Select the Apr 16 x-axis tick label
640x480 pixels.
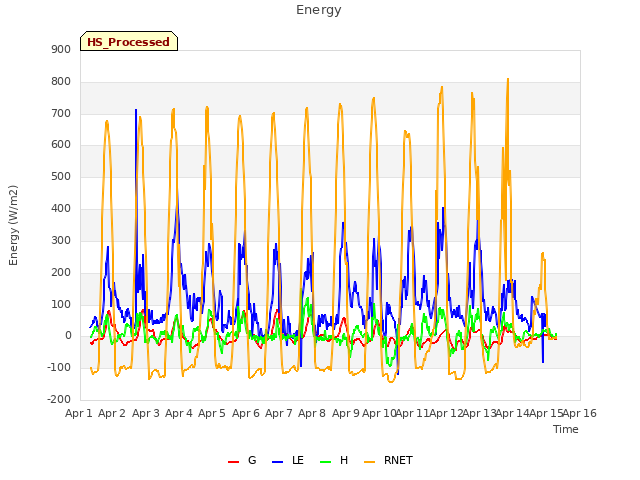pos(580,413)
